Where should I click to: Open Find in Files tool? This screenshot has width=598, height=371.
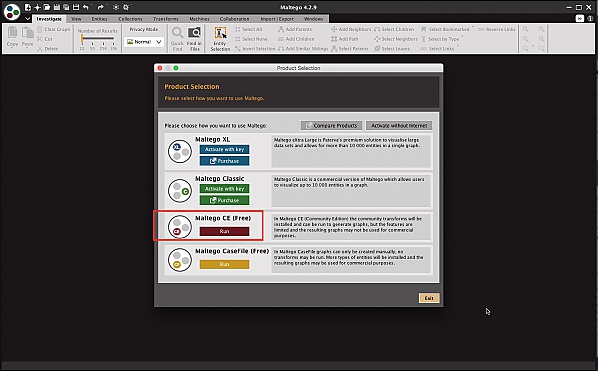[195, 39]
